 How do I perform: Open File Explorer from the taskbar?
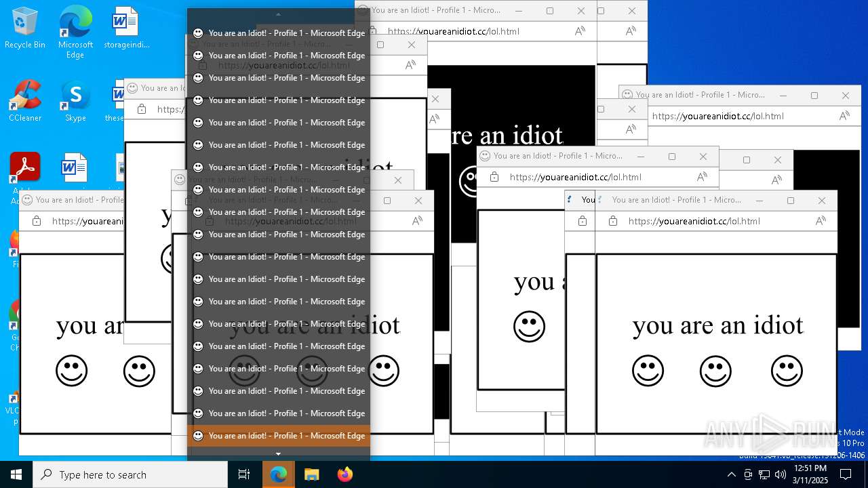311,474
